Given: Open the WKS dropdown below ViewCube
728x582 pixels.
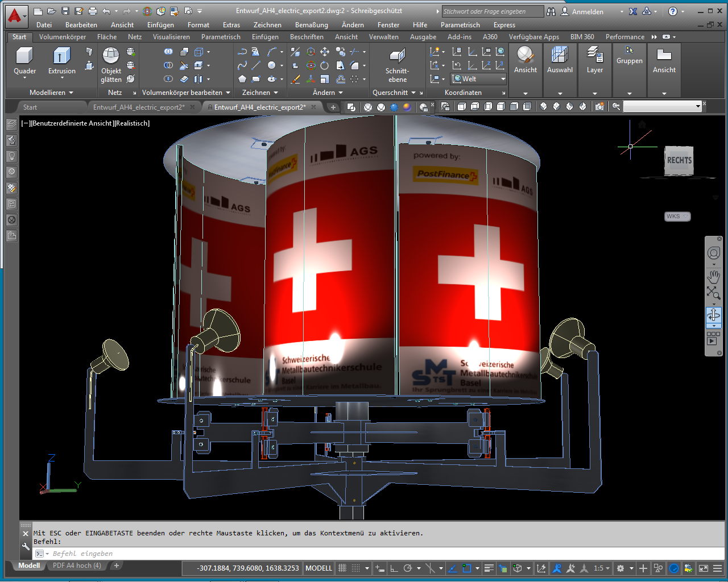Looking at the screenshot, I should pos(677,217).
